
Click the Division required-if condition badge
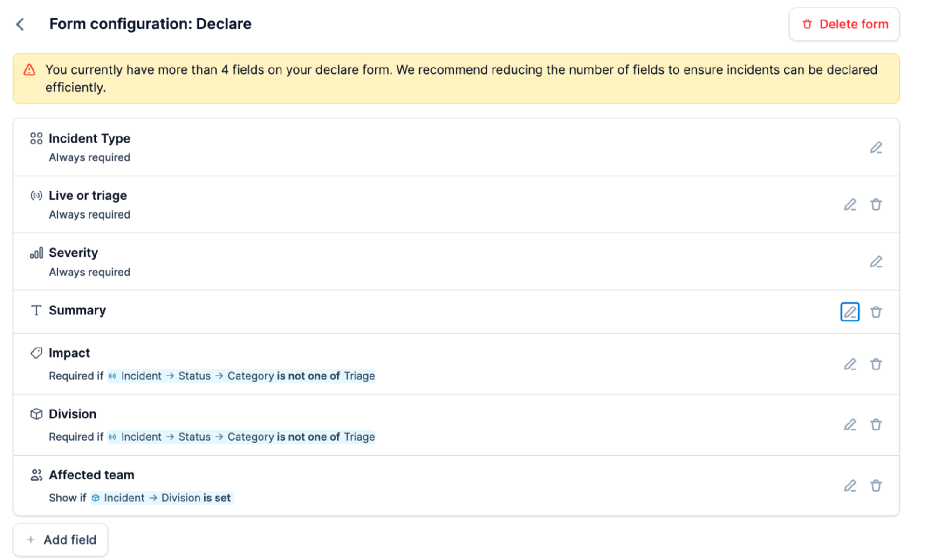click(241, 437)
